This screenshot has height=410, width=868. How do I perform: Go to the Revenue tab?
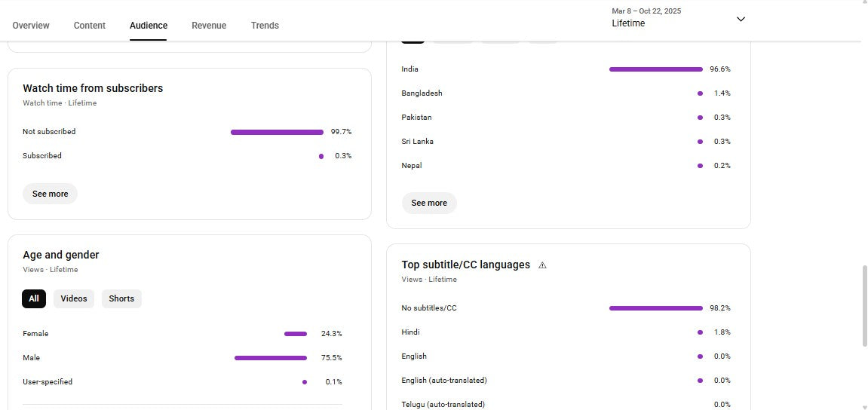[209, 26]
